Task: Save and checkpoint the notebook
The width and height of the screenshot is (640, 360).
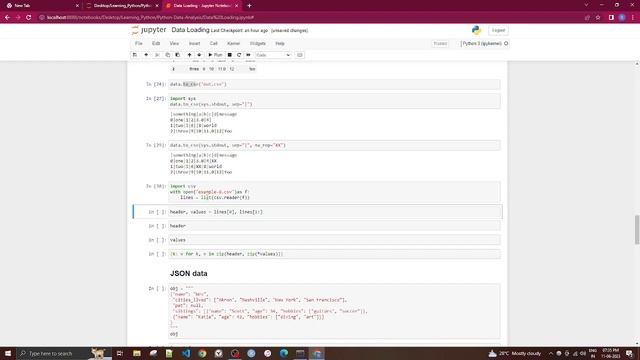Action: 135,55
